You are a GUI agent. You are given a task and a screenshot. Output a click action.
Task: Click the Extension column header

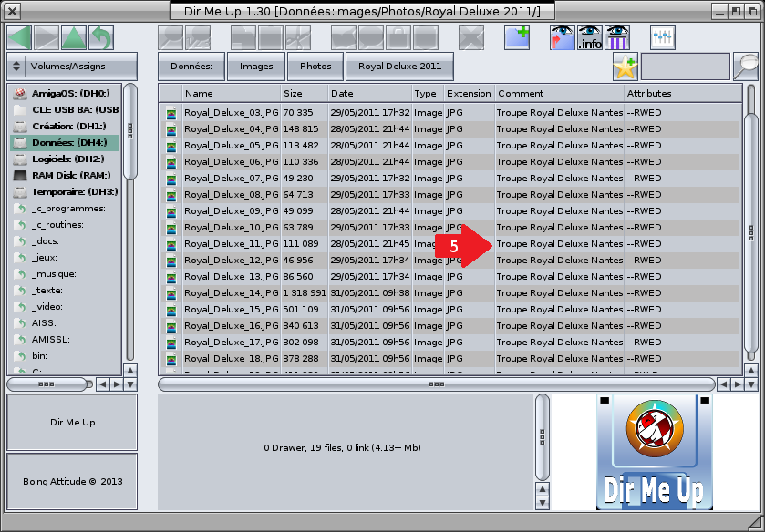coord(470,94)
